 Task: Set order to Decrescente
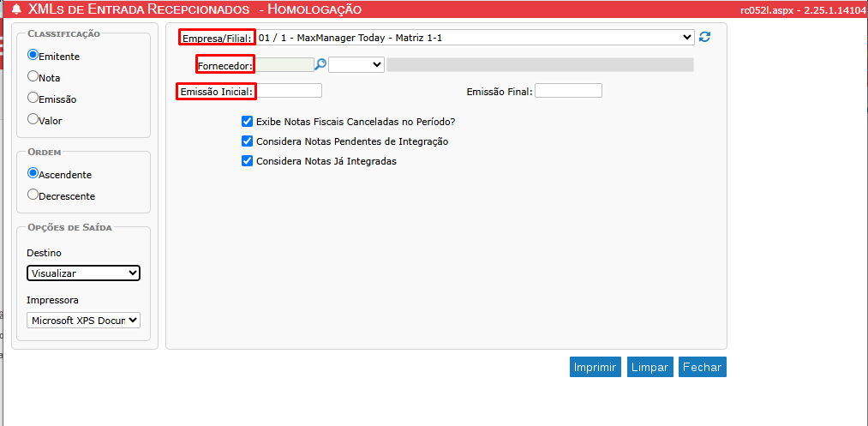click(x=33, y=195)
